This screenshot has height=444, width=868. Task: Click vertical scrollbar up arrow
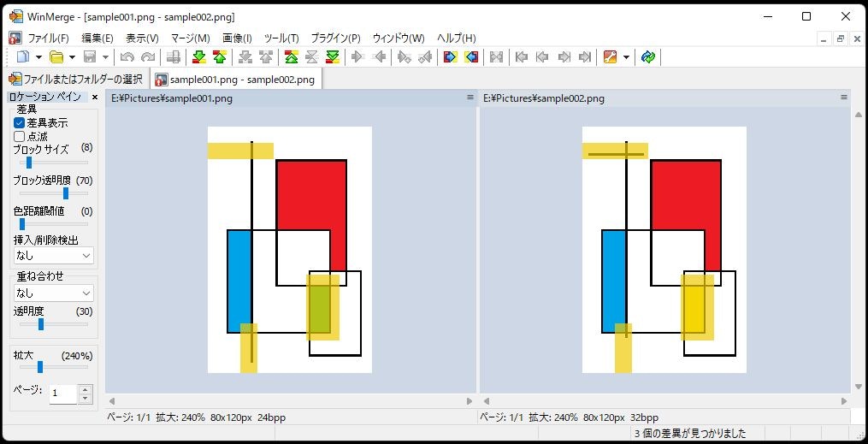[x=859, y=115]
